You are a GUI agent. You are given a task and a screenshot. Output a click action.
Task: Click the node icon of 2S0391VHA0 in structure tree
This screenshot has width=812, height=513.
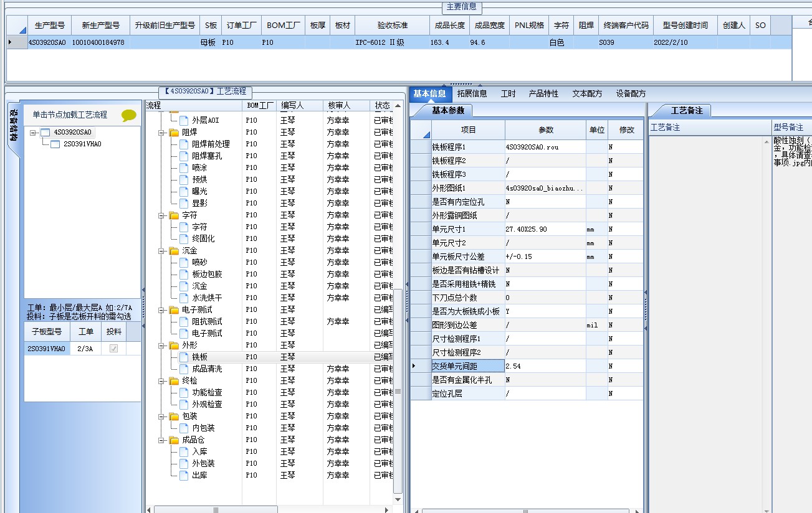55,144
